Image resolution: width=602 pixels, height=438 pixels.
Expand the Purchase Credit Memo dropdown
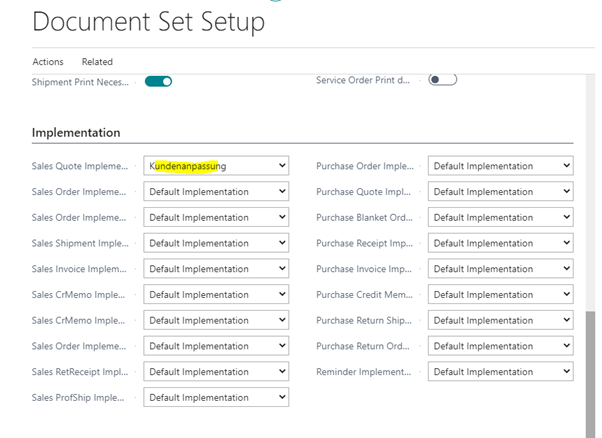coord(500,294)
